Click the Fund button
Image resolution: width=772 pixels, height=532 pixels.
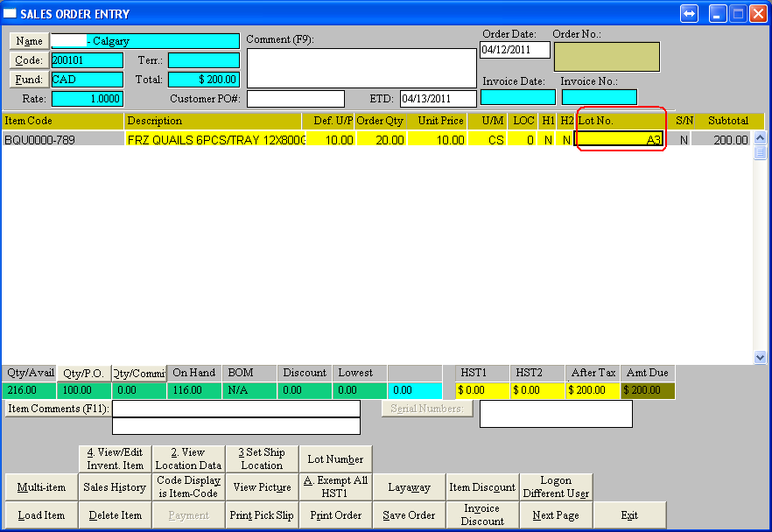click(29, 80)
